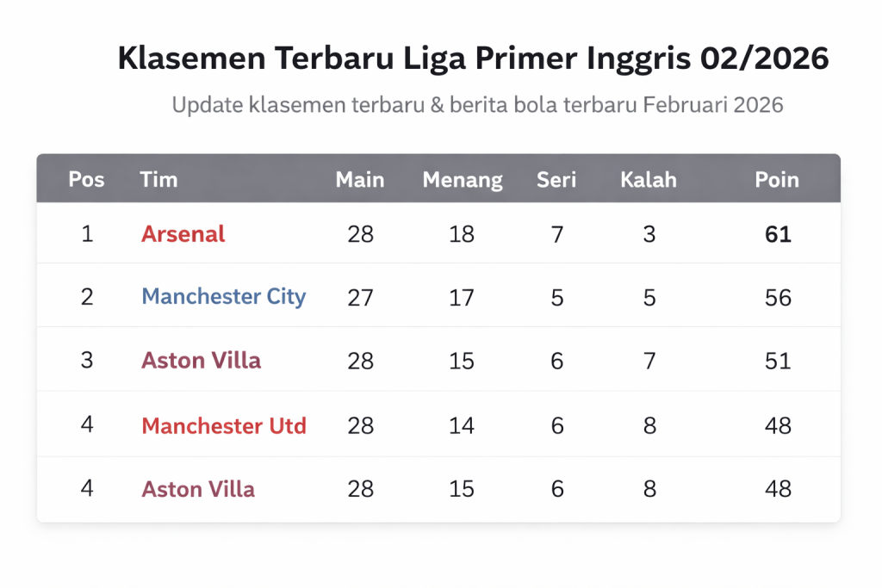Click the Arsenal team name link

coord(183,234)
